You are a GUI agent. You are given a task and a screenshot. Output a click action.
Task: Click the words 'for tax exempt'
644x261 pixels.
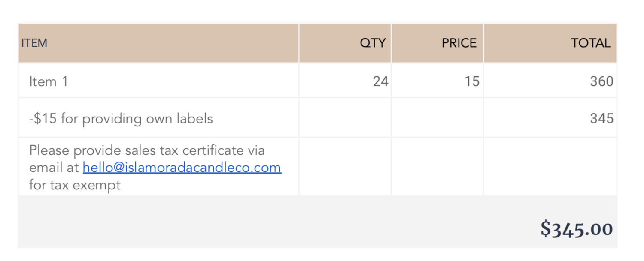(x=75, y=185)
